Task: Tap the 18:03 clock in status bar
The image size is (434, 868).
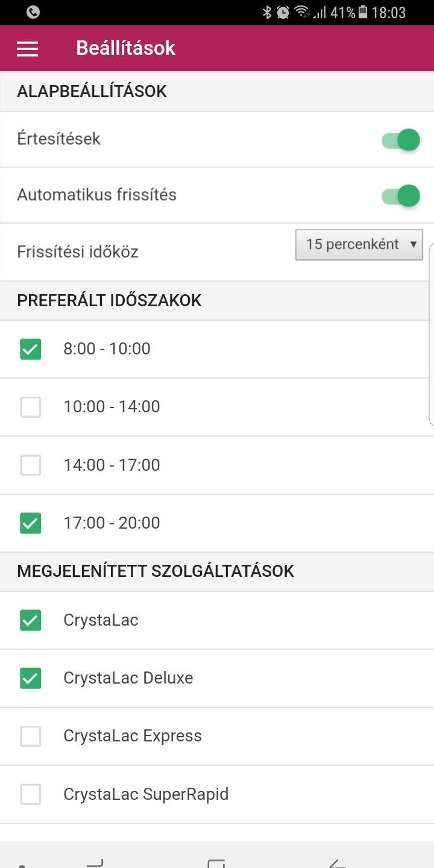Action: tap(389, 12)
